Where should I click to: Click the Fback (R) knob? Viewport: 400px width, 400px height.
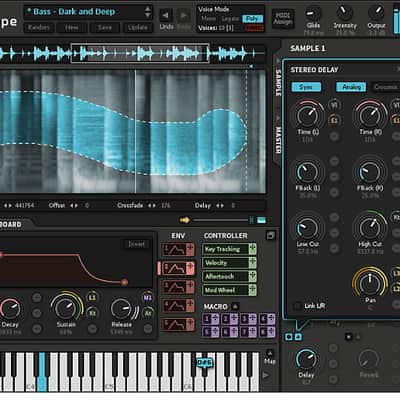coord(370,172)
